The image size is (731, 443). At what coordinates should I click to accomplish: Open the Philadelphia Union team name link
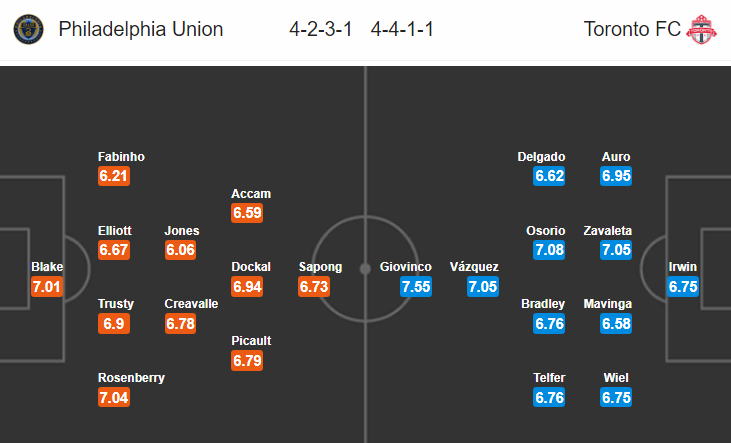(141, 29)
